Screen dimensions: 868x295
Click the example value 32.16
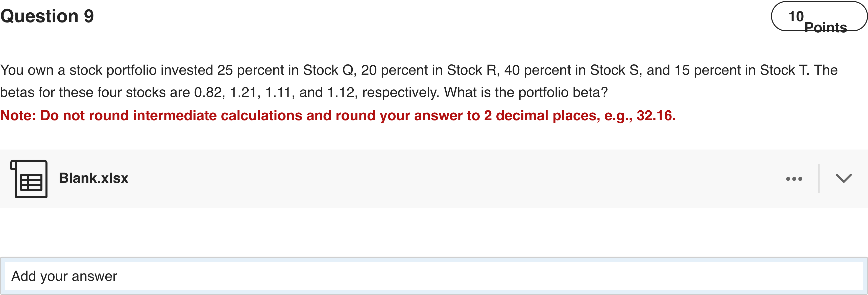(x=655, y=115)
